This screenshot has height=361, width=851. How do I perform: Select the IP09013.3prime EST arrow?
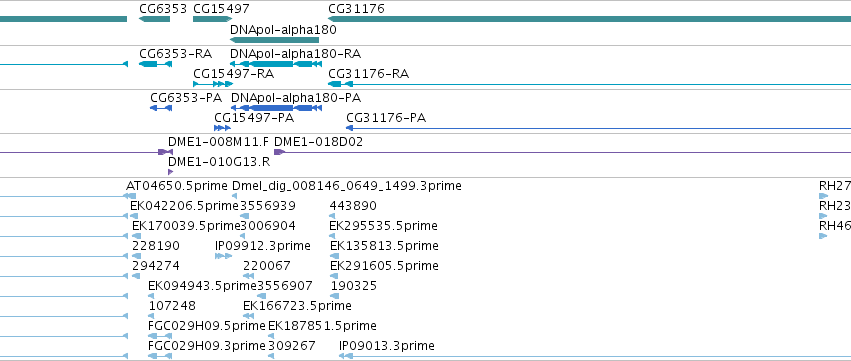pos(346,356)
